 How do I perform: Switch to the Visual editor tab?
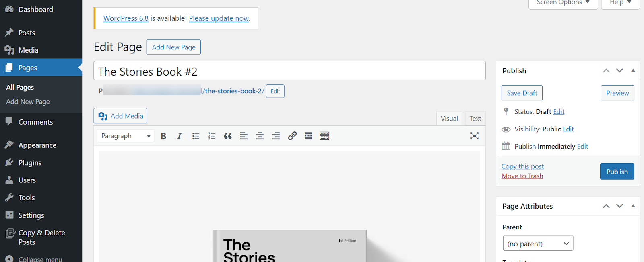coord(449,119)
